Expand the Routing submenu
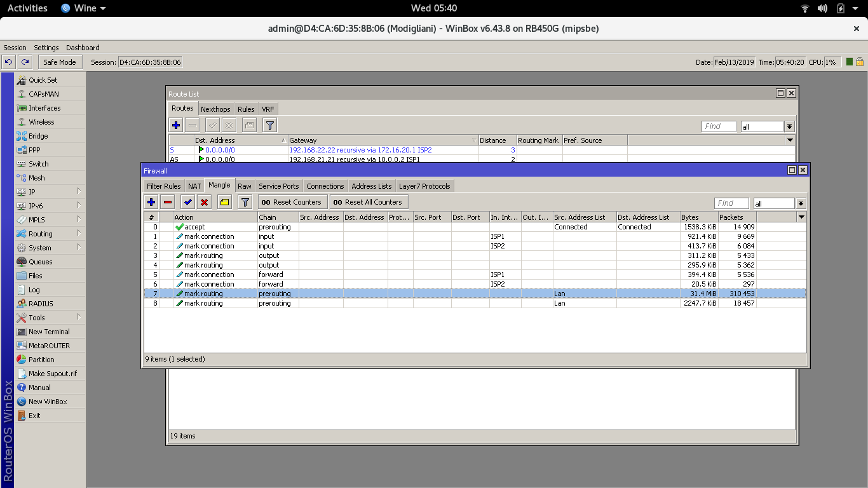The image size is (868, 488). point(50,234)
